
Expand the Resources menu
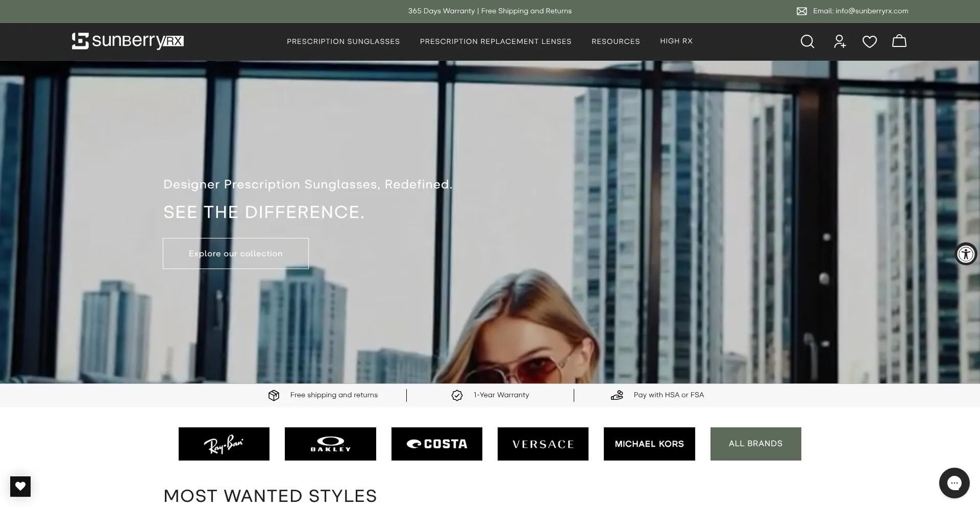[x=616, y=41]
